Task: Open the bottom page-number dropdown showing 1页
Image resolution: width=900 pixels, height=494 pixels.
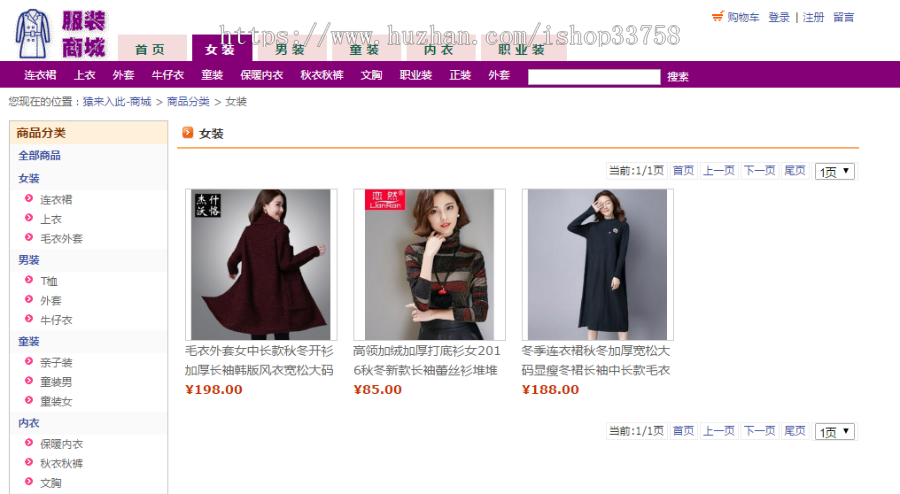Action: click(835, 431)
